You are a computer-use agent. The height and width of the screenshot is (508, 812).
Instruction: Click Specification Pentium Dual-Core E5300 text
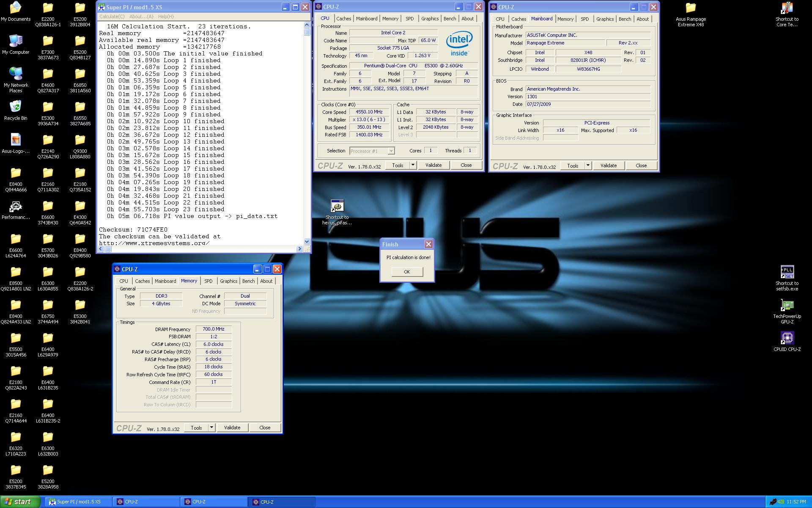[413, 66]
